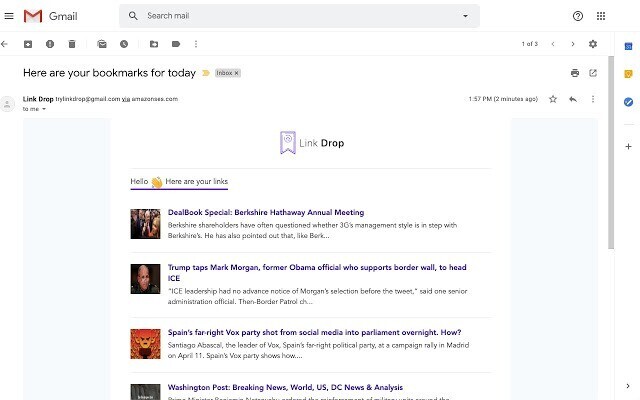640x400 pixels.
Task: Expand search options dropdown arrow
Action: pos(465,16)
